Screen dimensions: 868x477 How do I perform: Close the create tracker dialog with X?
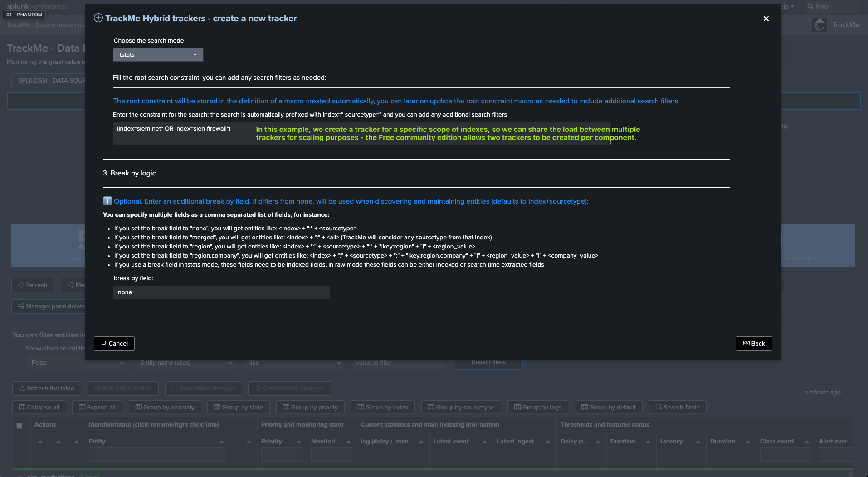click(766, 19)
